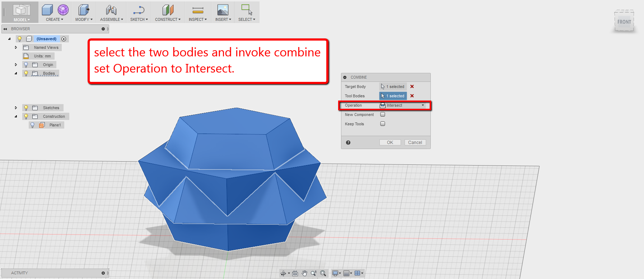The image size is (644, 279).
Task: Open the CREATE menu
Action: click(55, 19)
